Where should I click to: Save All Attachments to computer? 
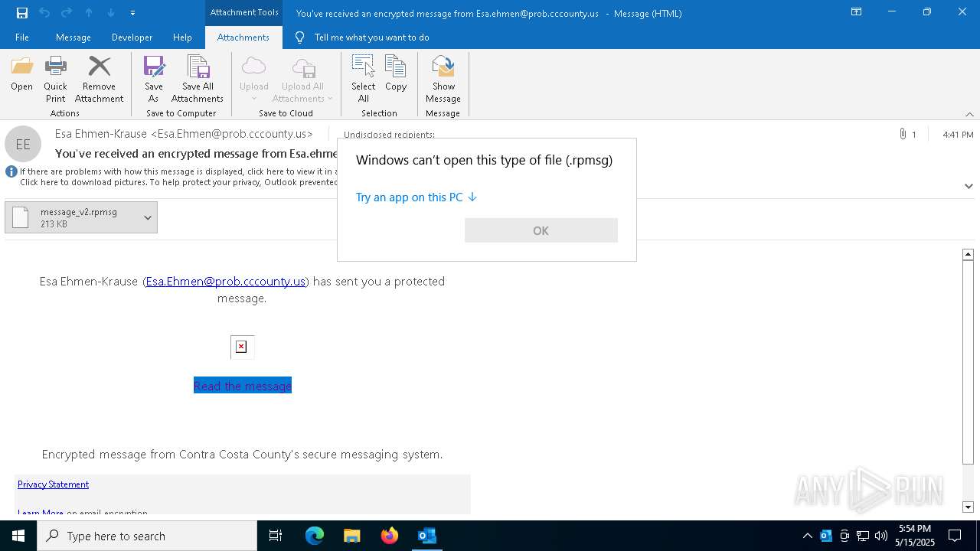198,80
